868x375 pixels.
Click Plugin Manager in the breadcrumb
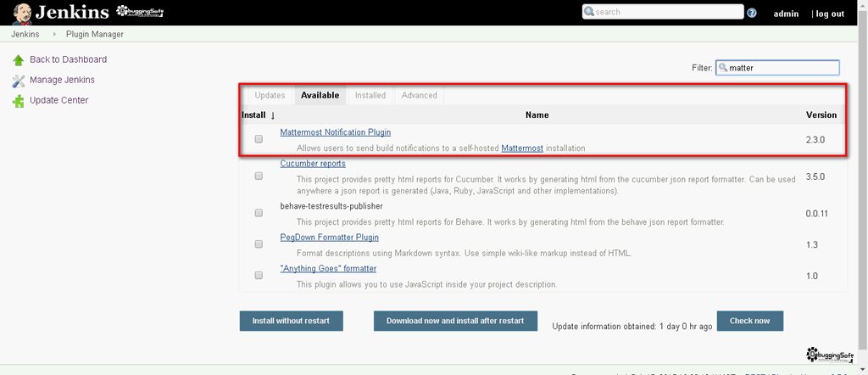click(x=95, y=34)
